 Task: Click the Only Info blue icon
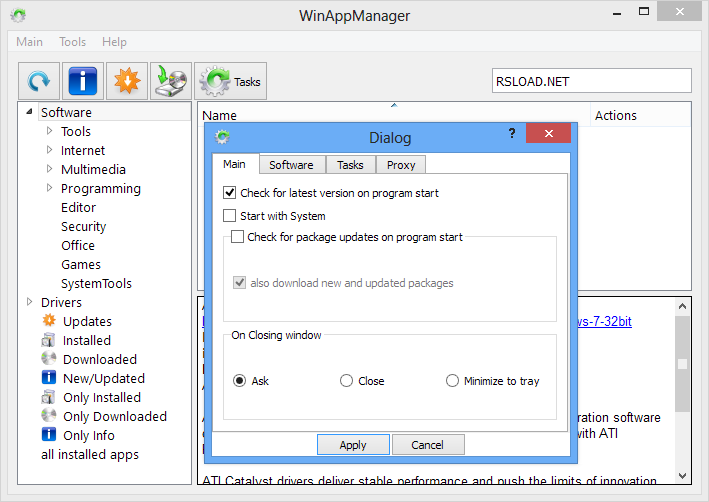49,435
